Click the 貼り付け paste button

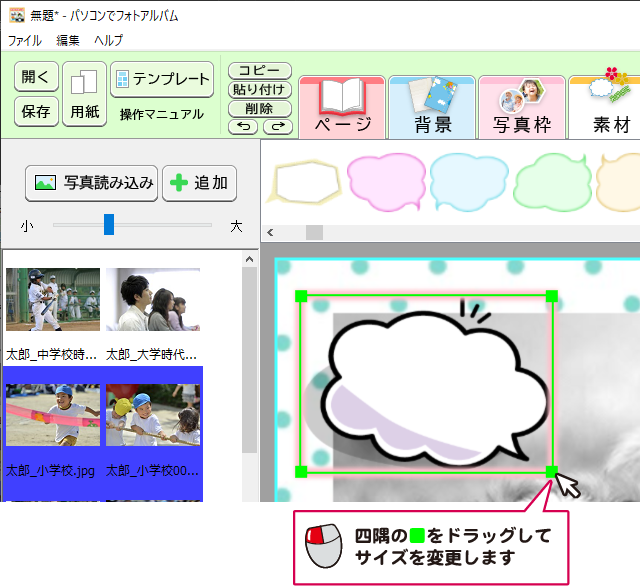260,89
